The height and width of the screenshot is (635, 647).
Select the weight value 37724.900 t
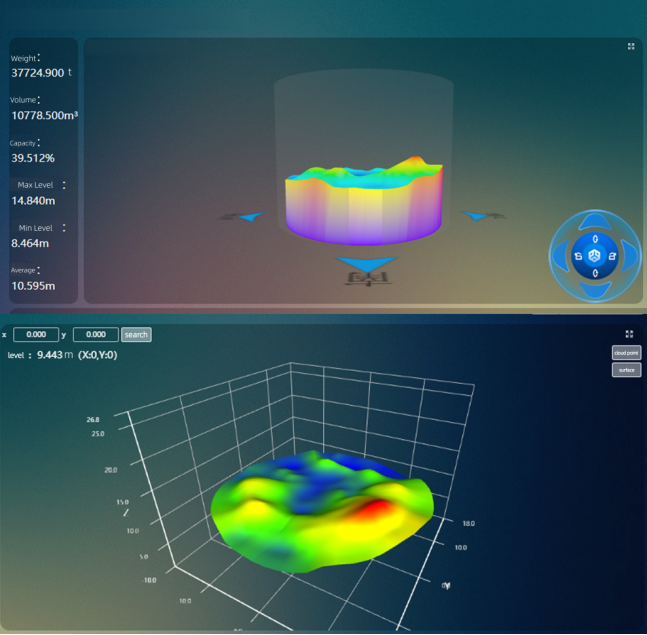point(41,73)
